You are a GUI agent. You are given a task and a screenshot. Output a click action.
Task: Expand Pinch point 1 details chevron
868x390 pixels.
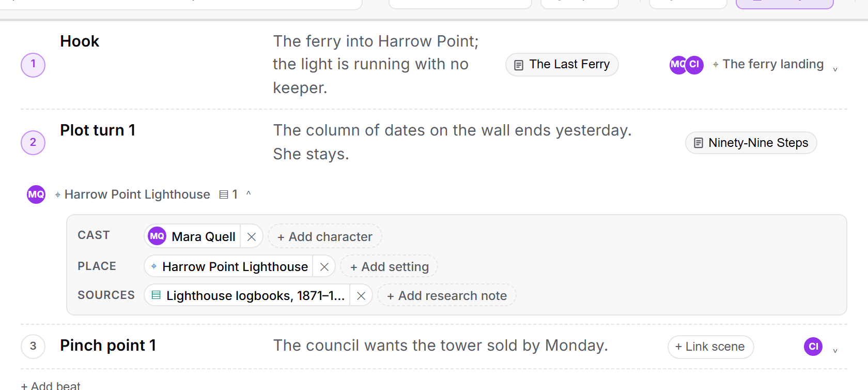click(x=835, y=351)
